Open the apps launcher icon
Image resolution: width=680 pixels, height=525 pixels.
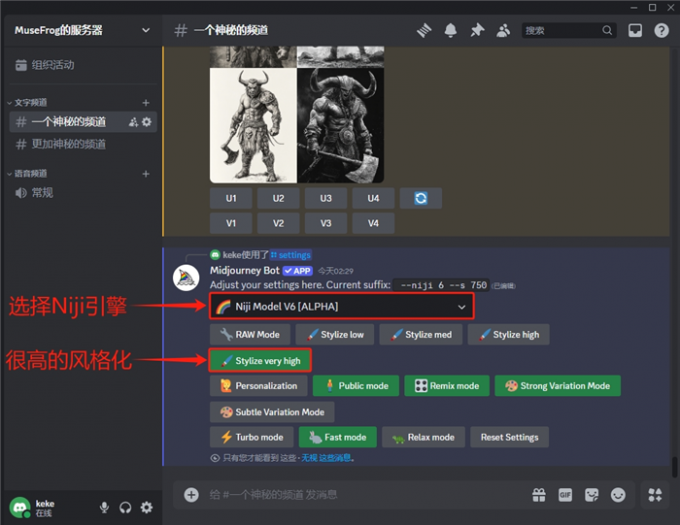[x=655, y=495]
